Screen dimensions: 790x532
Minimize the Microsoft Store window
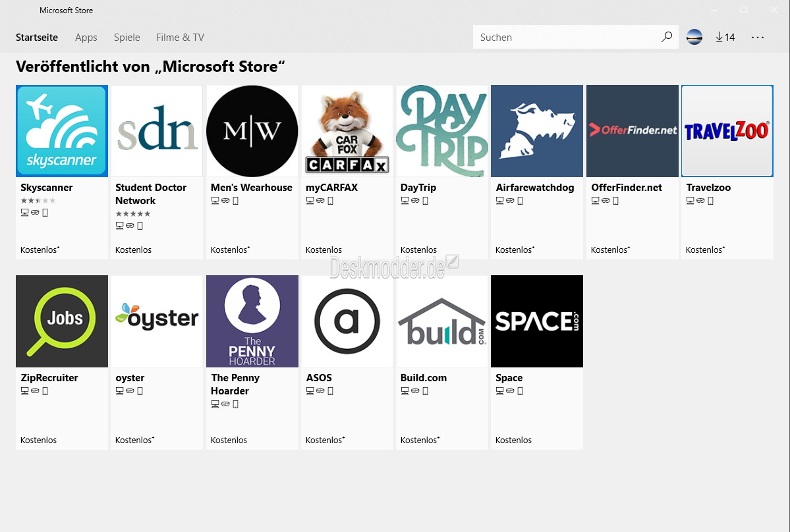pos(714,10)
